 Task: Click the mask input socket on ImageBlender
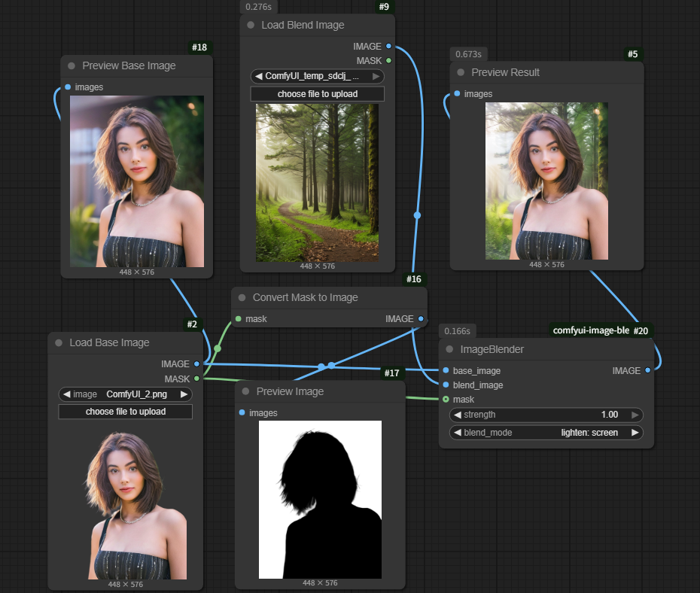tap(446, 400)
